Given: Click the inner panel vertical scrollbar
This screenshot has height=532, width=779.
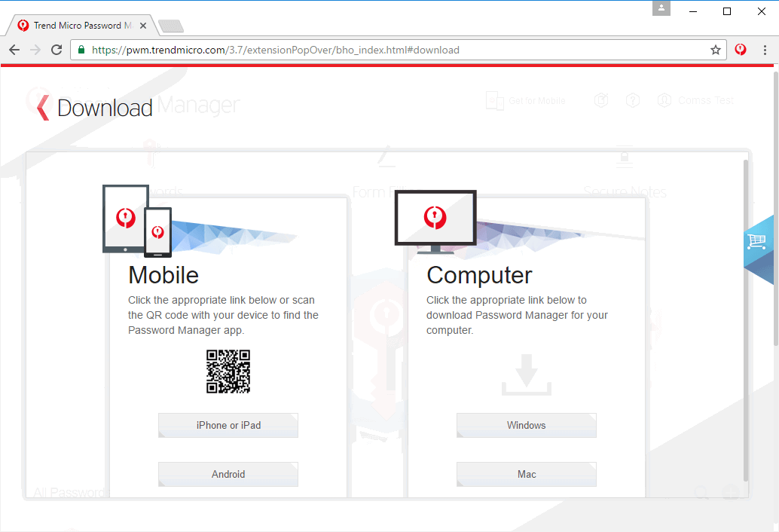Looking at the screenshot, I should (x=745, y=320).
